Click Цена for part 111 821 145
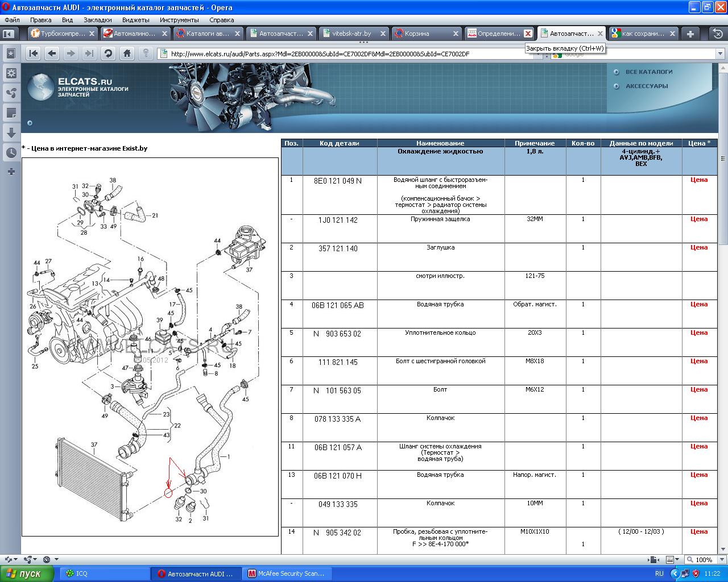 click(699, 361)
